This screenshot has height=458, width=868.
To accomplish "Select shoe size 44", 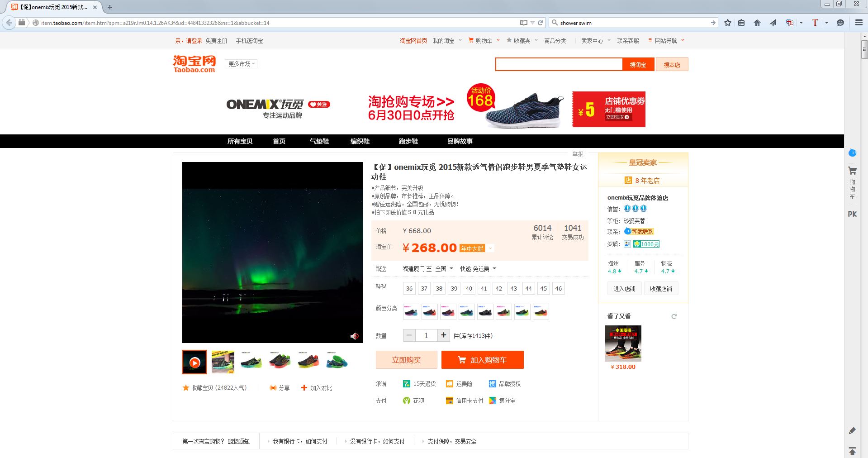I will coord(529,288).
